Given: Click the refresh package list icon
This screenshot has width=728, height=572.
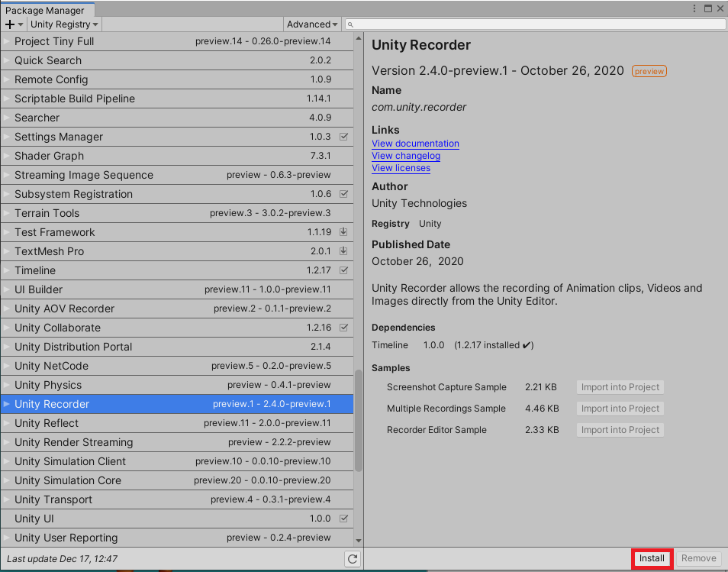Looking at the screenshot, I should [x=353, y=559].
